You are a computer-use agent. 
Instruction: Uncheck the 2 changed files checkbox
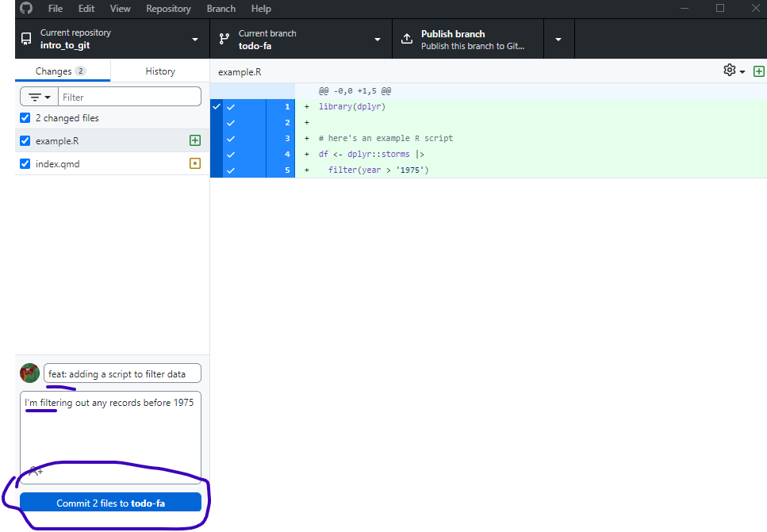tap(23, 117)
